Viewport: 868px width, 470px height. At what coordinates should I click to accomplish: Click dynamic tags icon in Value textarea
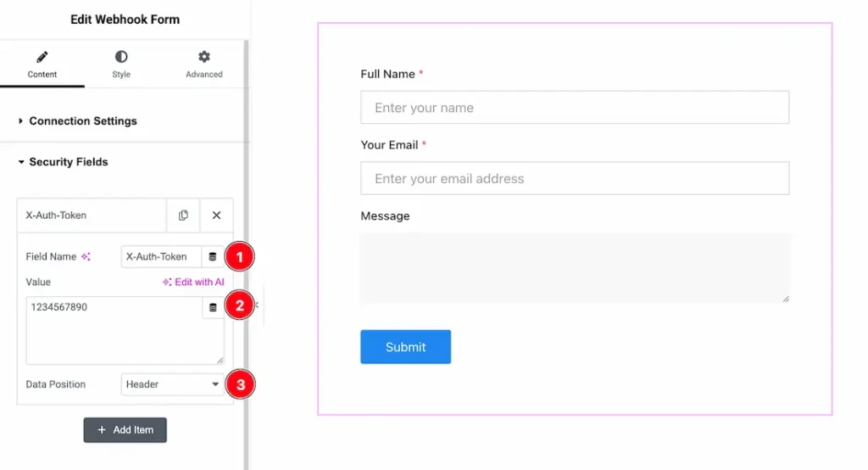click(213, 308)
